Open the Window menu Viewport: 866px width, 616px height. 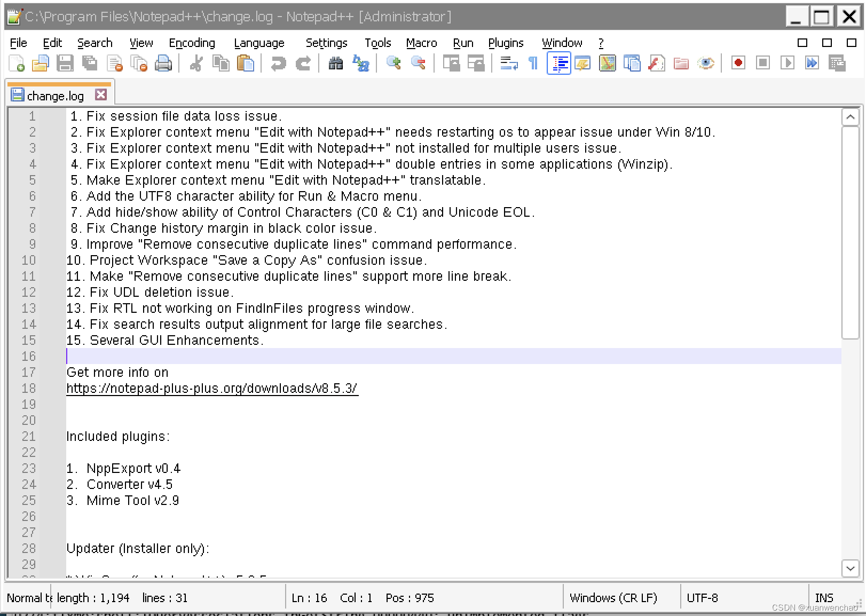(x=562, y=43)
